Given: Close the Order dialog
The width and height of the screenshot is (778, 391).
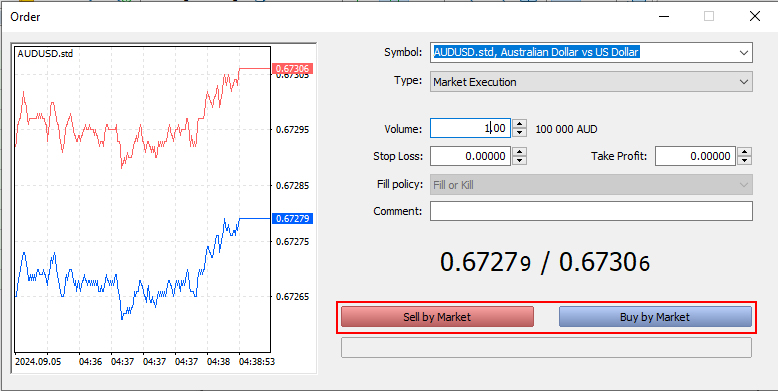Looking at the screenshot, I should [755, 16].
